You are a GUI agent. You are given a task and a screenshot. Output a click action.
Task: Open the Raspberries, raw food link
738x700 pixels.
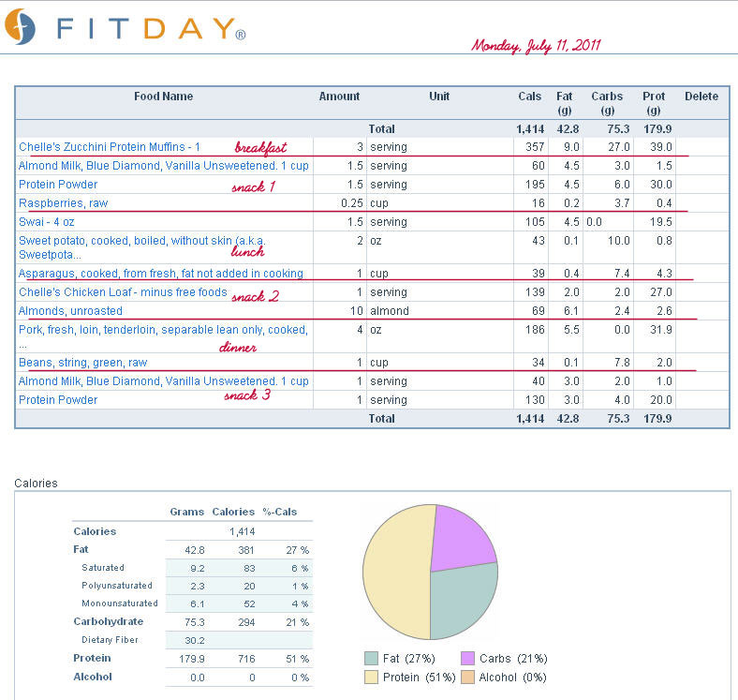[63, 203]
